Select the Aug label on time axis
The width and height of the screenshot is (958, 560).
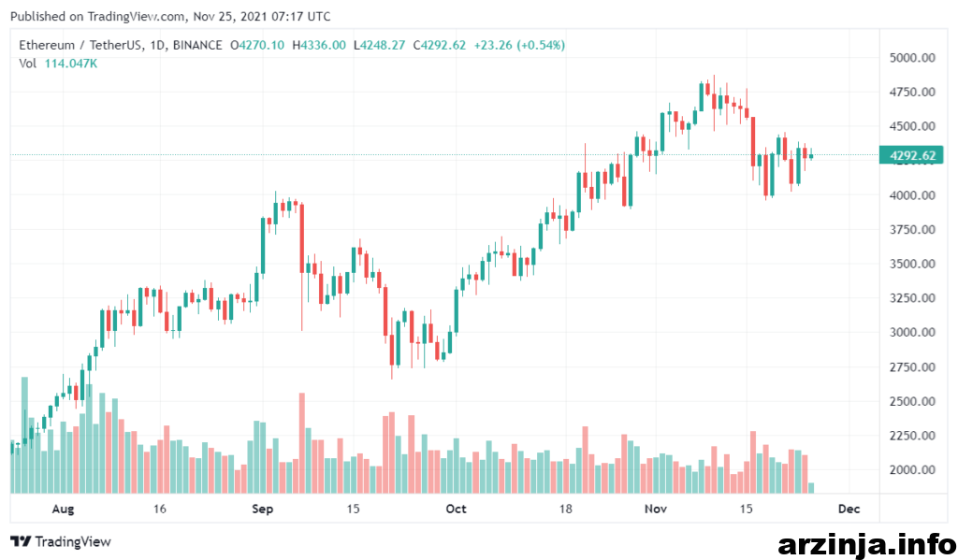pyautogui.click(x=63, y=509)
